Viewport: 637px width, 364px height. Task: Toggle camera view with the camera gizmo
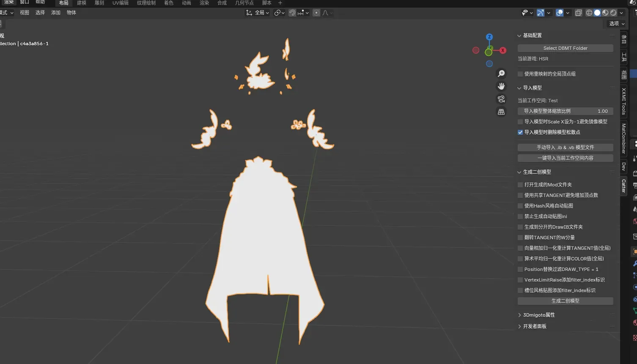pyautogui.click(x=501, y=99)
